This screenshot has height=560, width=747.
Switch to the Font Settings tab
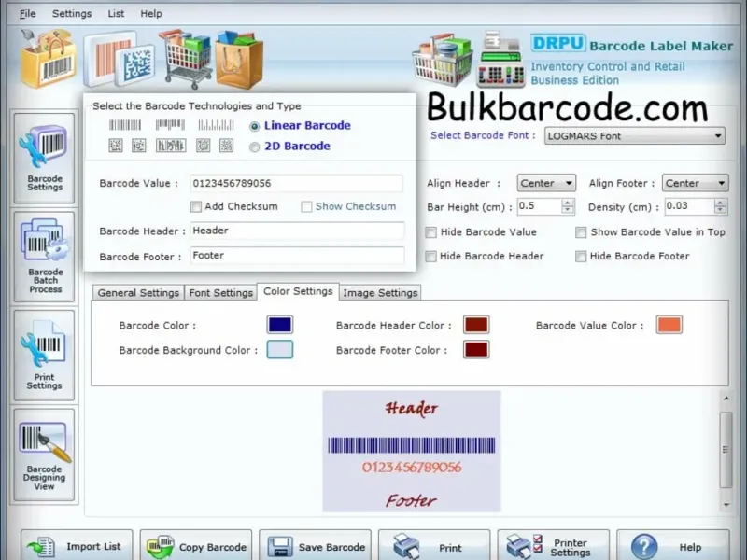point(220,292)
